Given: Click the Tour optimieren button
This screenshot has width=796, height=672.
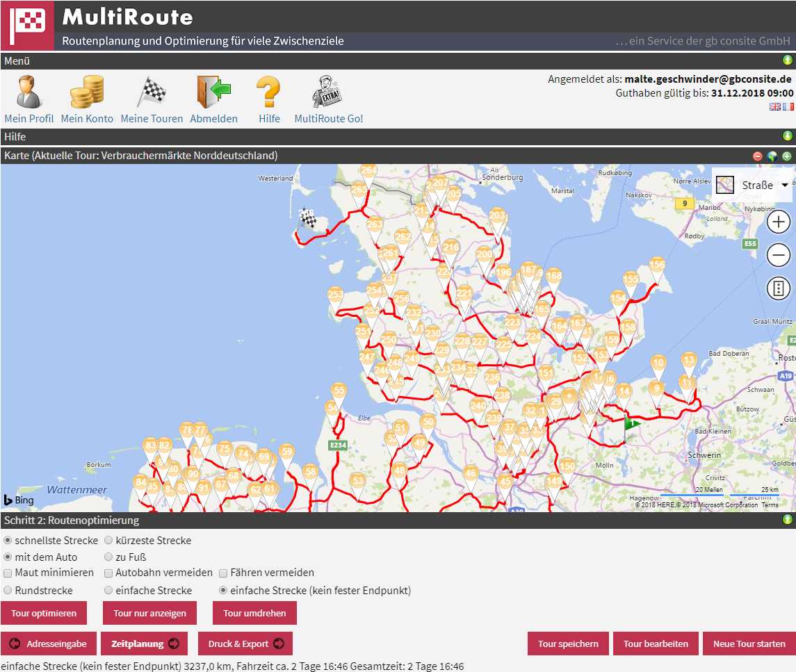Looking at the screenshot, I should pyautogui.click(x=44, y=613).
